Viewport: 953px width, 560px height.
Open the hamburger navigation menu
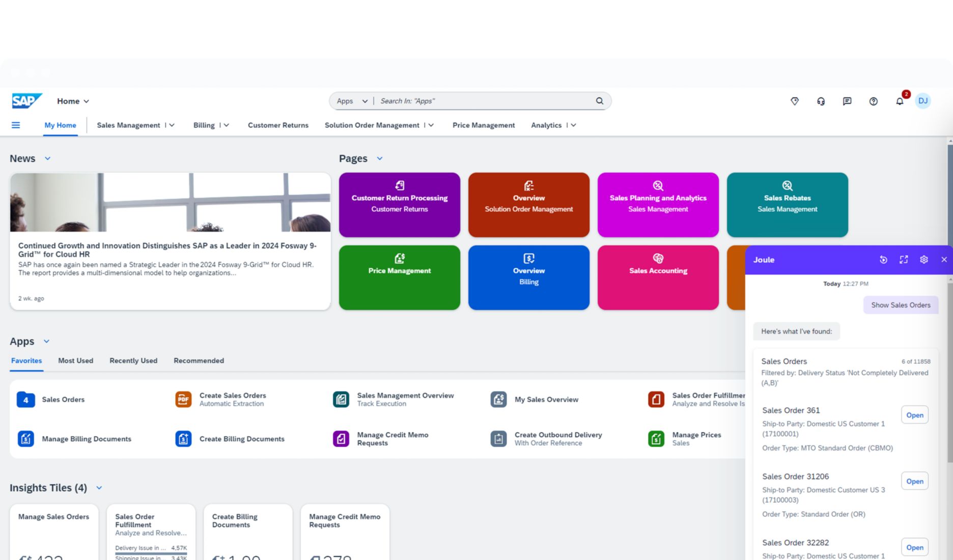pos(16,125)
